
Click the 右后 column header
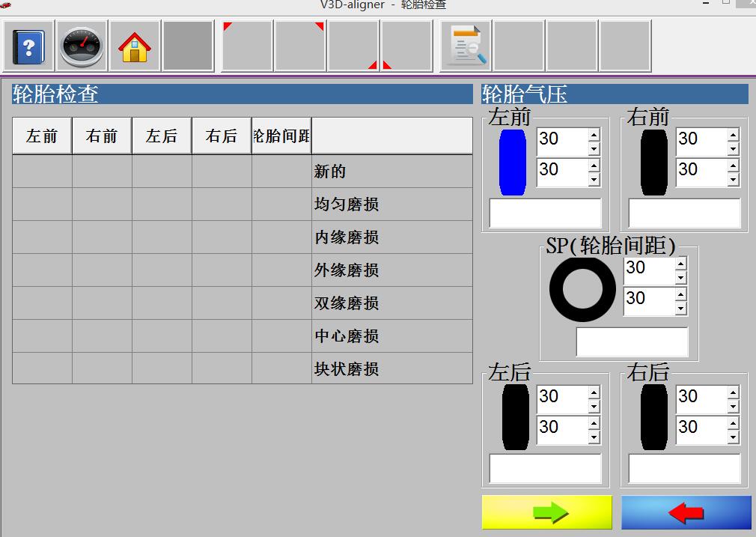[x=222, y=136]
